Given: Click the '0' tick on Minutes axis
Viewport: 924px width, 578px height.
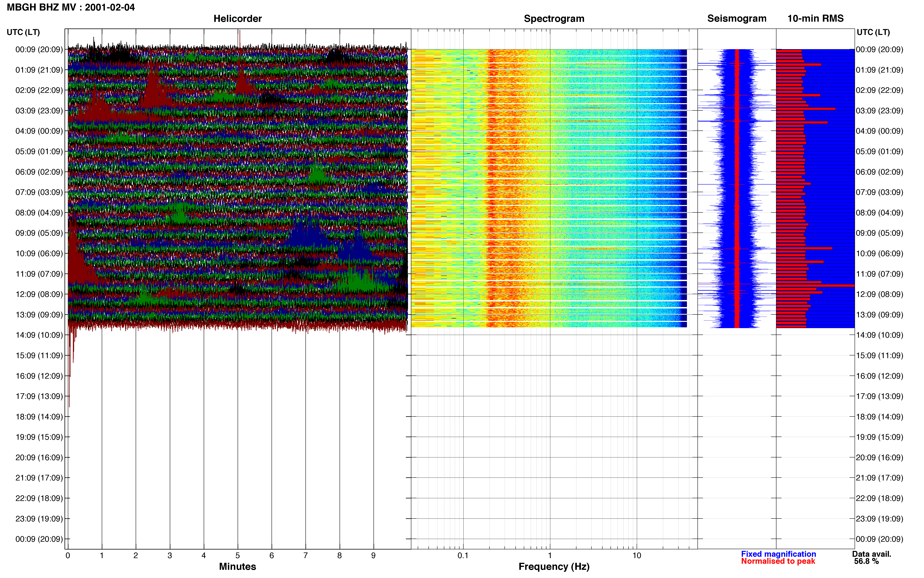Looking at the screenshot, I should pyautogui.click(x=68, y=555).
